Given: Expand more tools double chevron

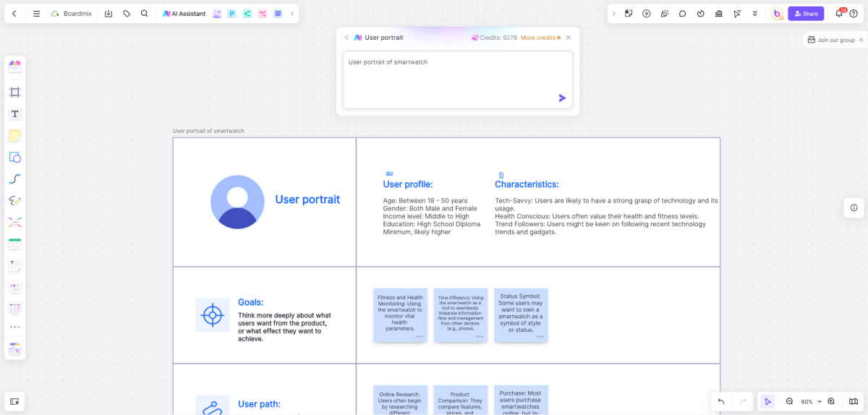Looking at the screenshot, I should 755,14.
